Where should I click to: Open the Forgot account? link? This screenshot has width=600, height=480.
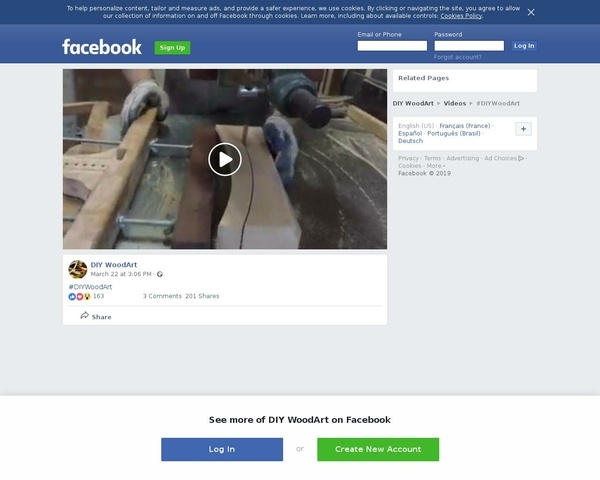pyautogui.click(x=457, y=57)
